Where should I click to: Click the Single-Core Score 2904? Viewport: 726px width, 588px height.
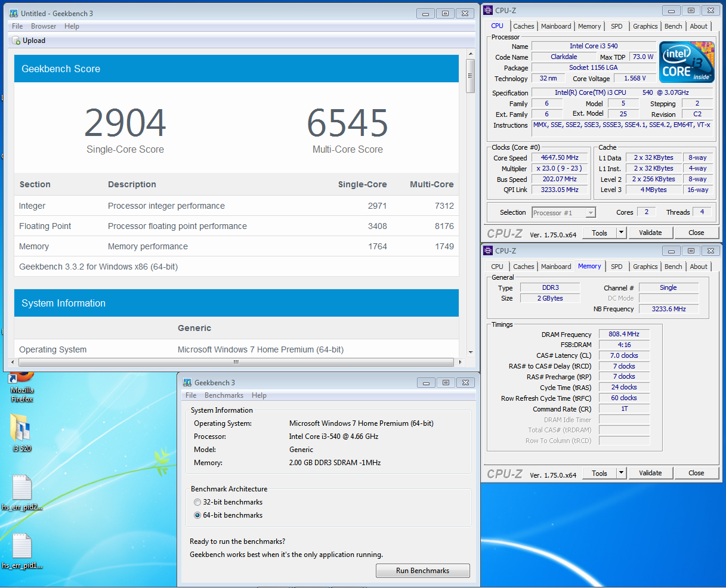point(125,123)
